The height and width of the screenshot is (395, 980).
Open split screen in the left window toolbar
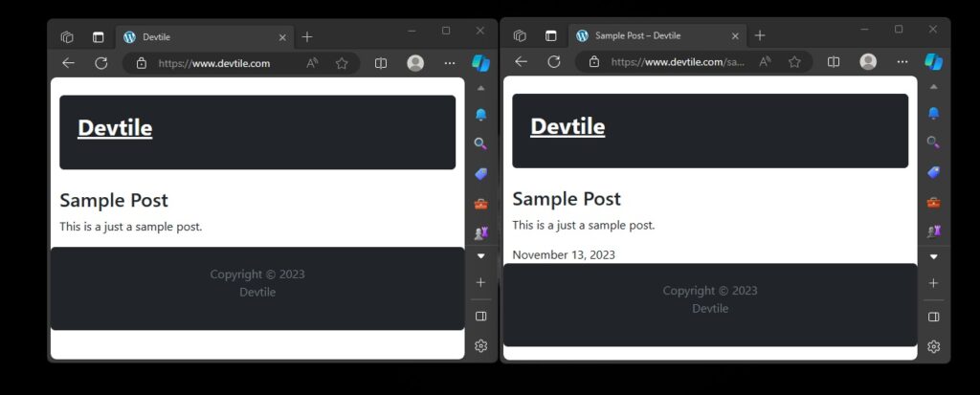tap(381, 63)
